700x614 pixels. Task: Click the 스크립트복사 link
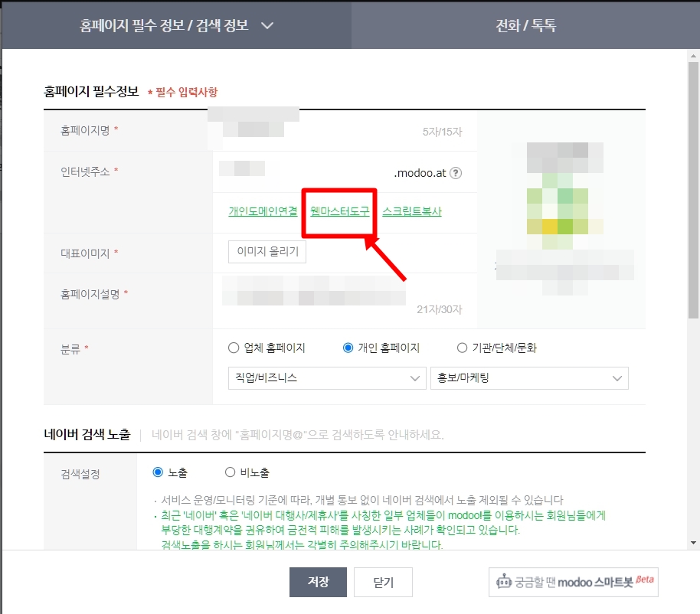[412, 211]
